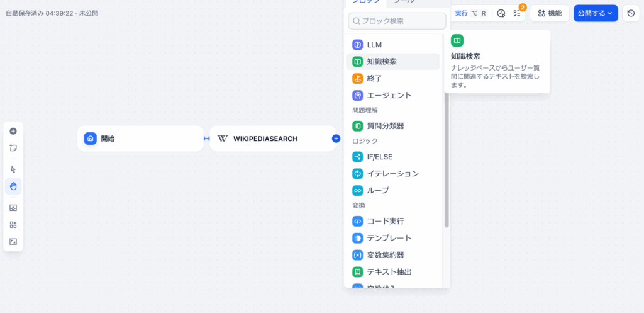Open the version history clock icon

point(631,13)
